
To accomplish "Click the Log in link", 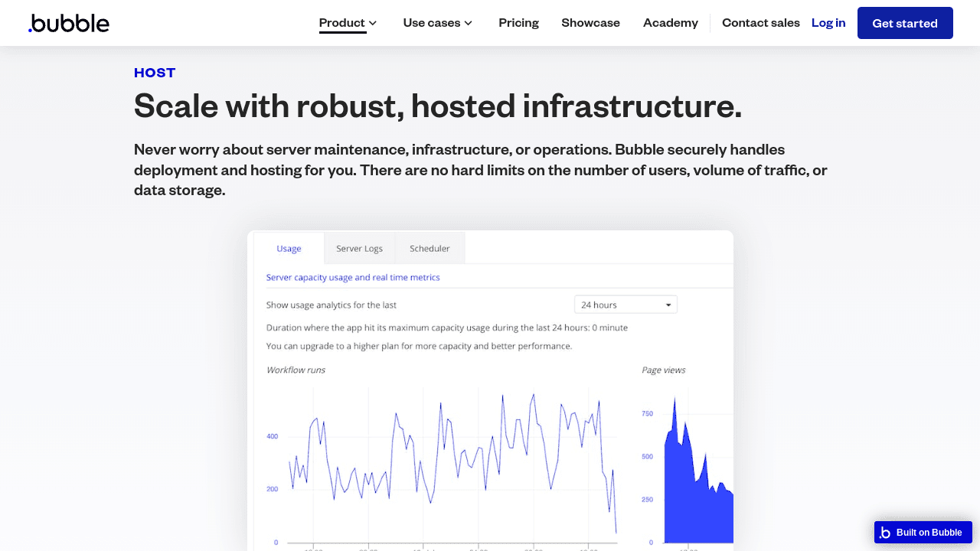I will (828, 23).
